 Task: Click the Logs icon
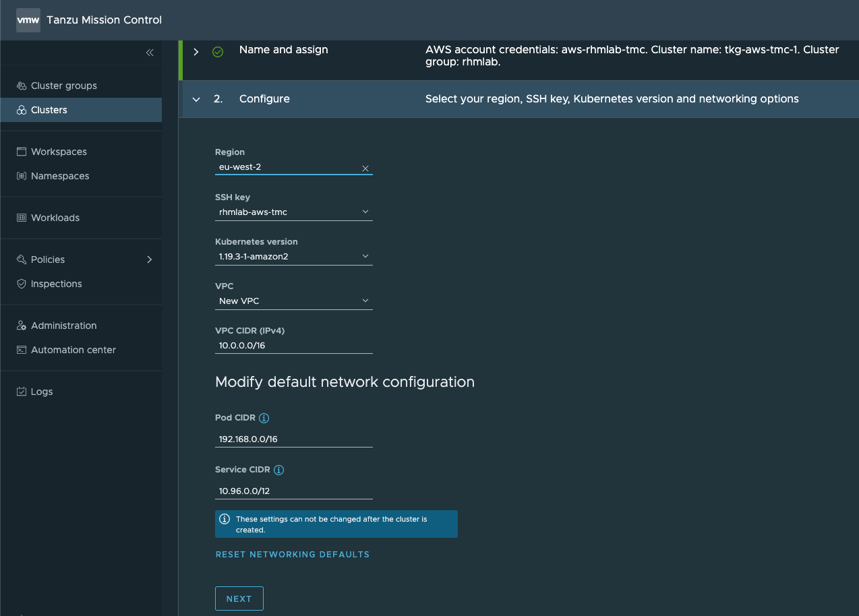pyautogui.click(x=22, y=392)
